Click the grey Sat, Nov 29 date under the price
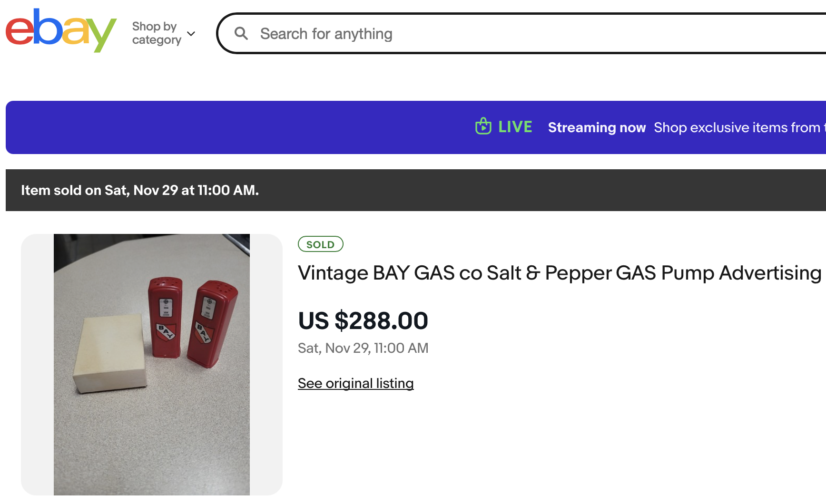Screen dimensions: 826x504 tap(363, 348)
